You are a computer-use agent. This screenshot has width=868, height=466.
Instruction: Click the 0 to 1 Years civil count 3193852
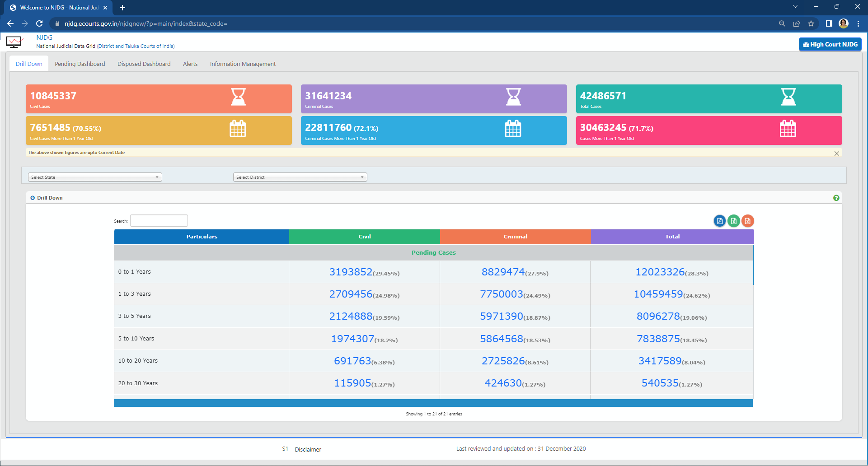351,272
